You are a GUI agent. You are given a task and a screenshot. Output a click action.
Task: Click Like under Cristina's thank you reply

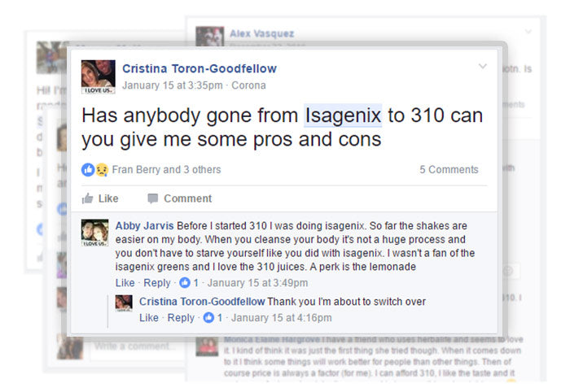coord(149,318)
